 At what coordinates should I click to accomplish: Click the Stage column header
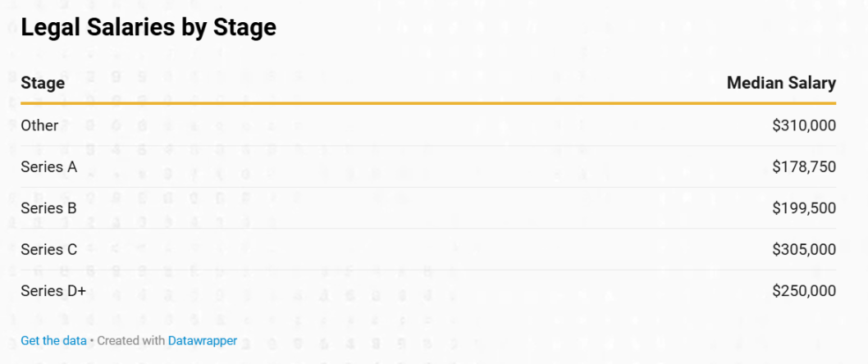click(43, 83)
